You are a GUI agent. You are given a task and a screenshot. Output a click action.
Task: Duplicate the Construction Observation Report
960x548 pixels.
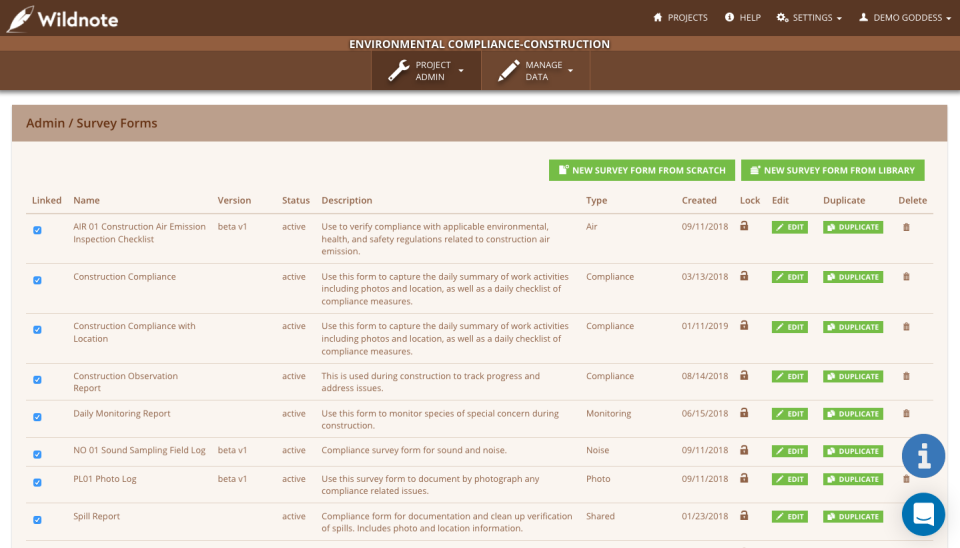tap(853, 377)
